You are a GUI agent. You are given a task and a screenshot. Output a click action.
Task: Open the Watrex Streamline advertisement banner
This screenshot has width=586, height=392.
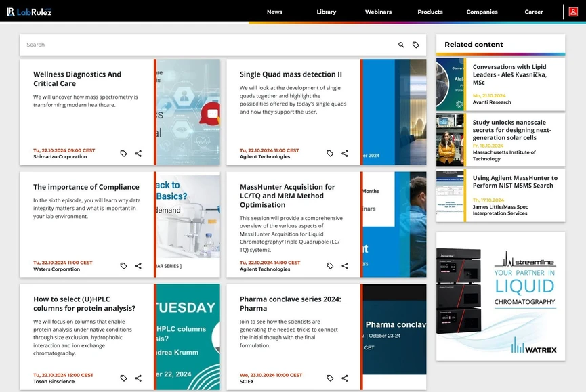point(500,296)
